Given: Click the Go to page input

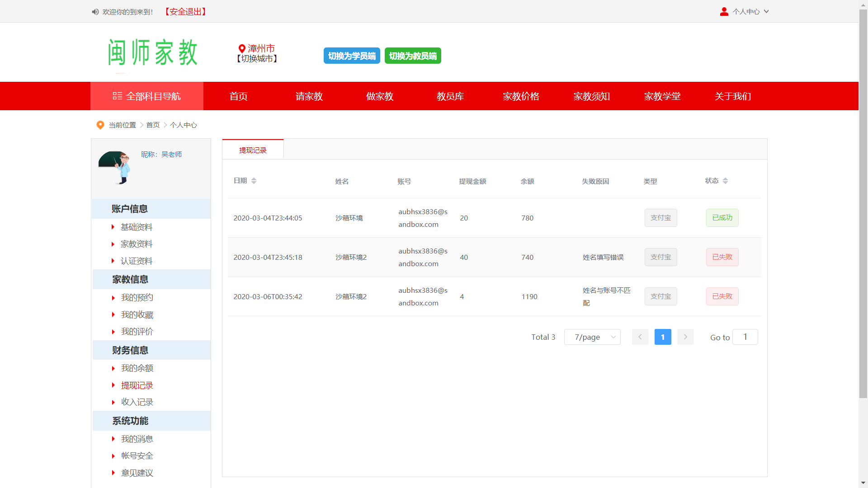Looking at the screenshot, I should (745, 337).
